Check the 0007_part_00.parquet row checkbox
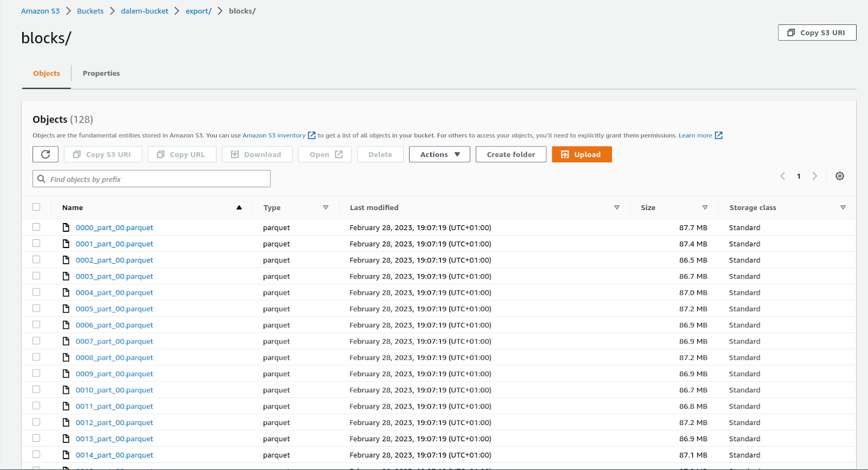Screen dimensions: 868x470 click(x=36, y=341)
